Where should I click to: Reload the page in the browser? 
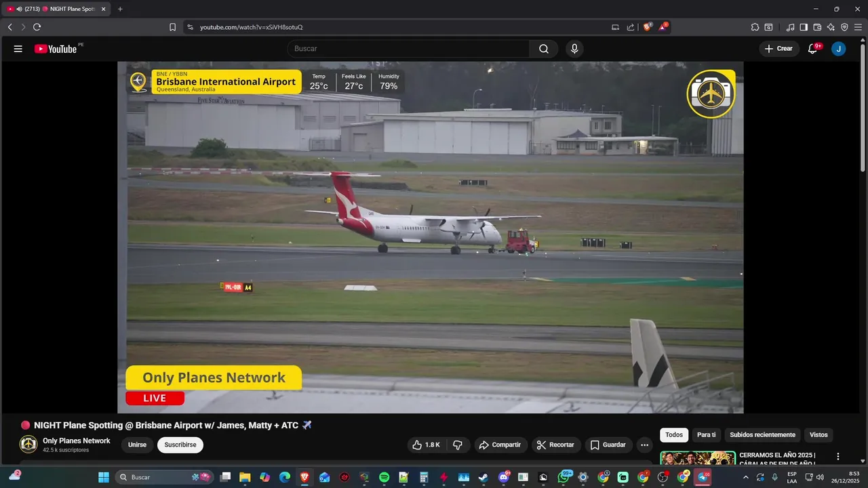point(37,27)
